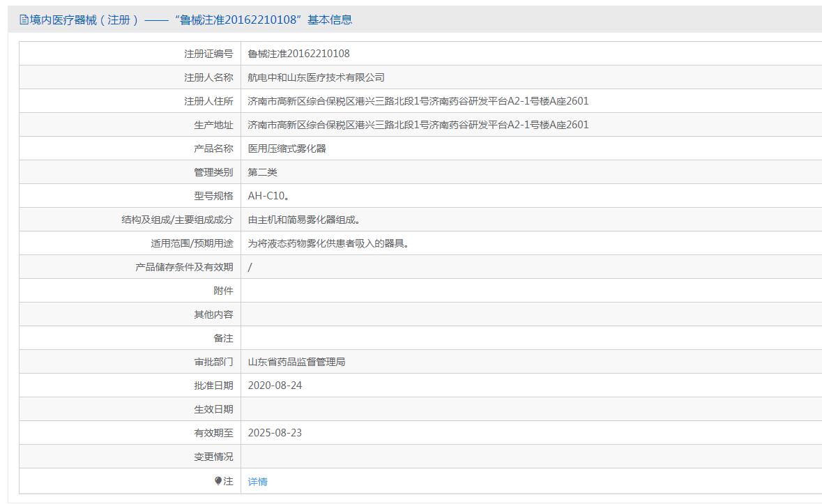Click the header title 境内医疗器械（注册）基本信息

pos(191,20)
